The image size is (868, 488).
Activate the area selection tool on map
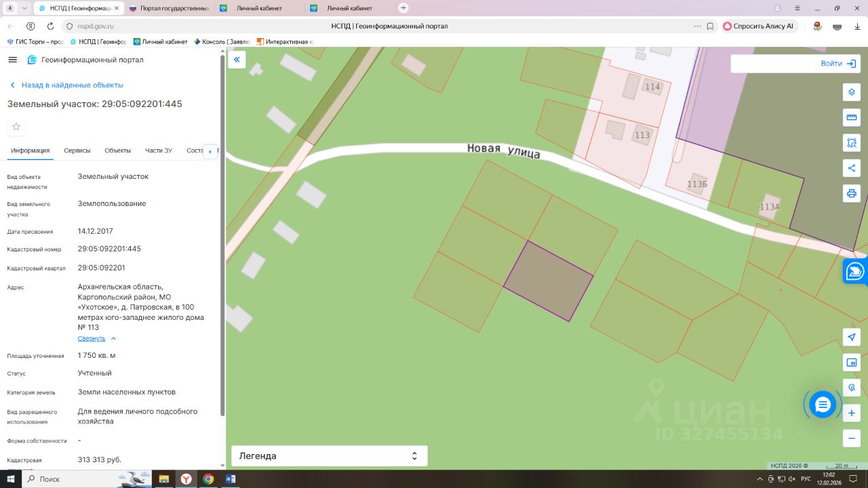pos(852,143)
